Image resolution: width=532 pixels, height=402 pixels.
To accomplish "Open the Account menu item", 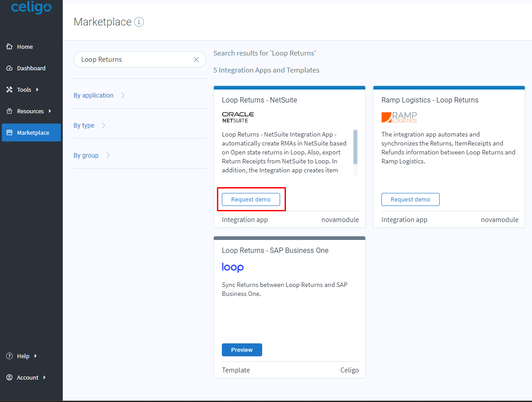I will (31, 377).
